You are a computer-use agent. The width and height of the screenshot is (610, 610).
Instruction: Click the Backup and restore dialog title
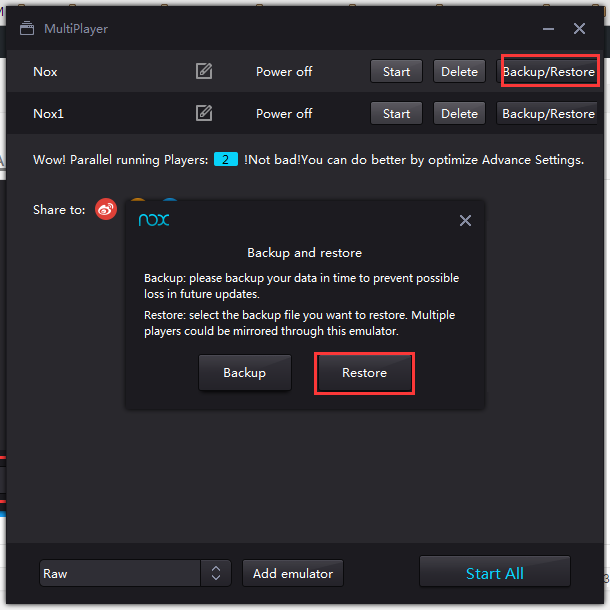pos(305,253)
